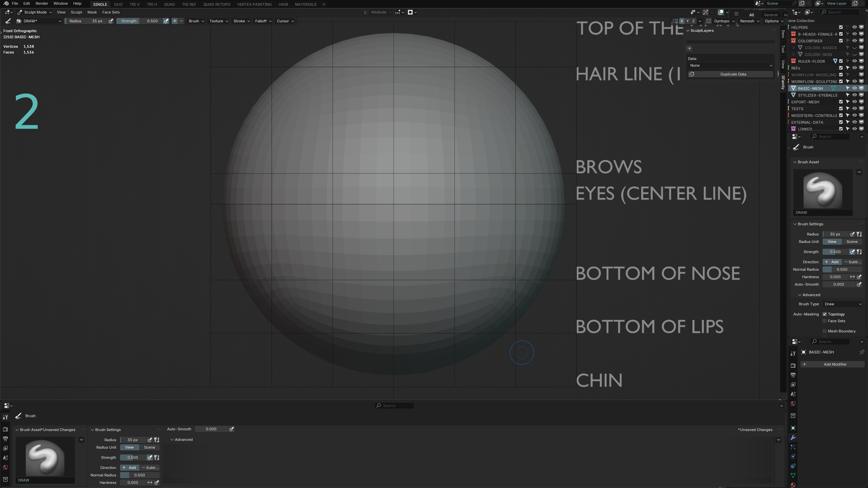Set right Radius Unit to Scene
This screenshot has width=868, height=488.
tap(852, 242)
